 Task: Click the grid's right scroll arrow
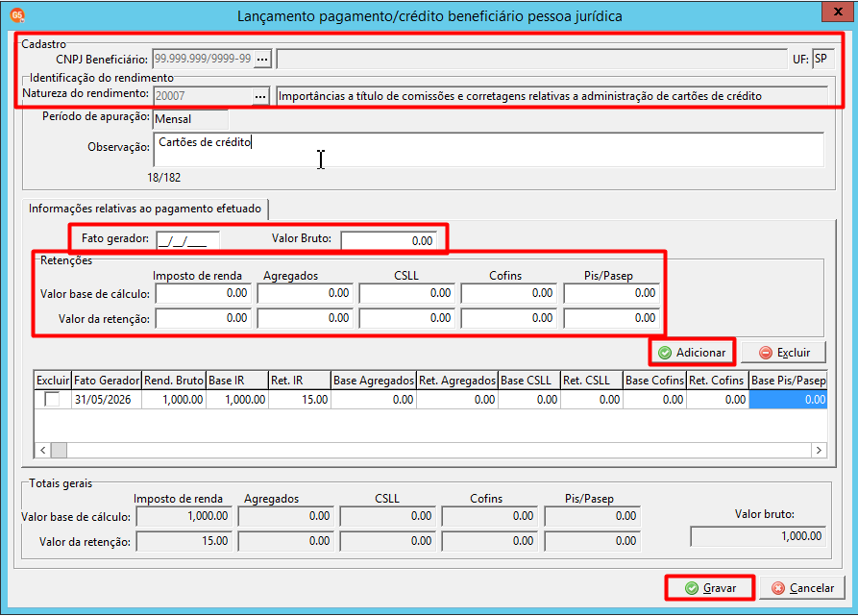pos(819,451)
